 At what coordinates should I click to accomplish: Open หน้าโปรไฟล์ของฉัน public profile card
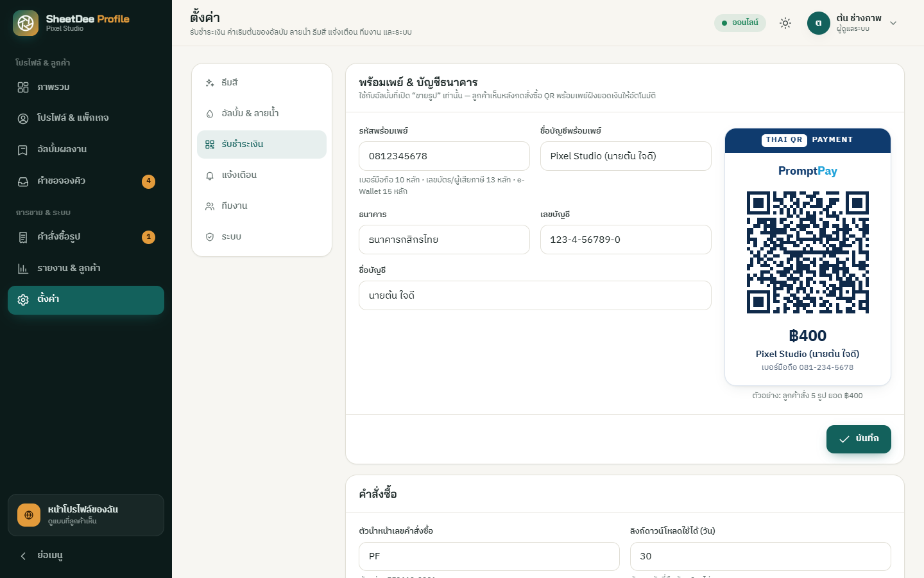(86, 515)
